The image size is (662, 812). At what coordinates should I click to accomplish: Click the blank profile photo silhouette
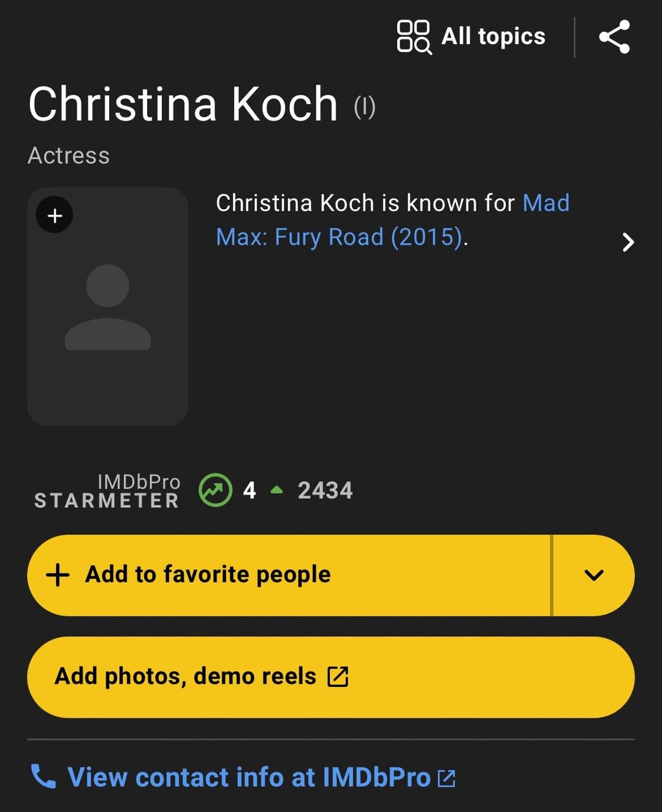tap(108, 307)
